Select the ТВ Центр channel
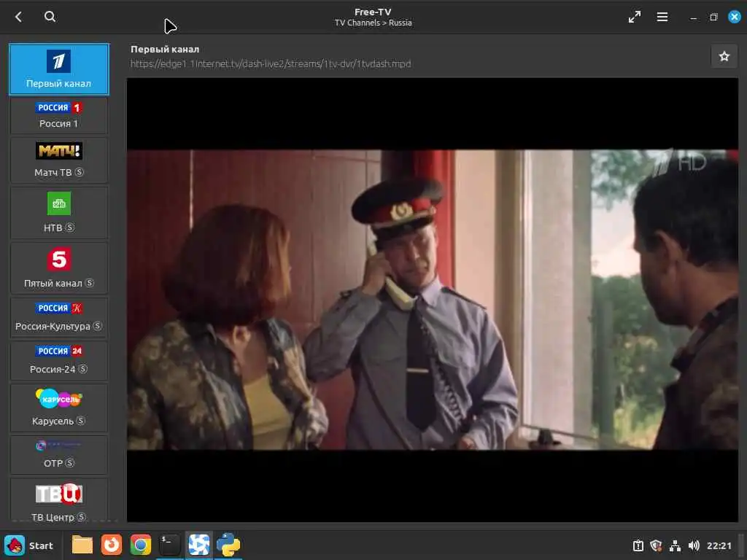 click(x=59, y=500)
